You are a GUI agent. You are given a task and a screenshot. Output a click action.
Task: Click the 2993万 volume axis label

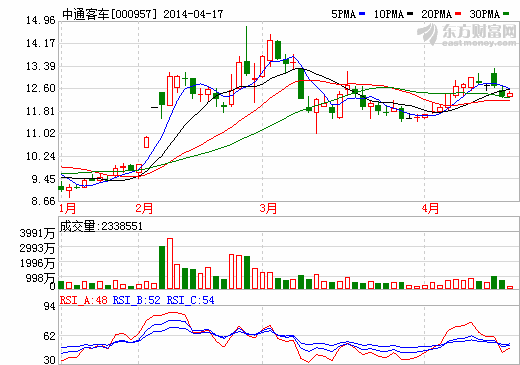click(x=37, y=248)
